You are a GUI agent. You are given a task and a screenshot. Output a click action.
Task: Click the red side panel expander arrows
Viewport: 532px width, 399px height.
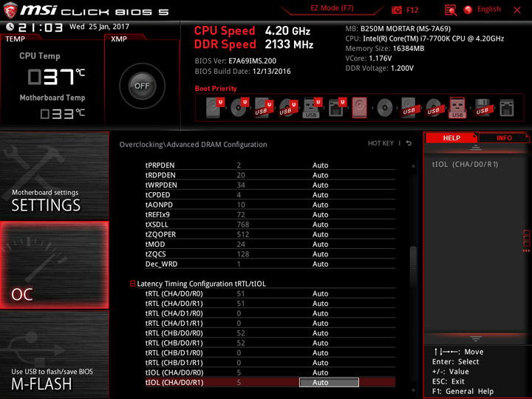point(526,241)
